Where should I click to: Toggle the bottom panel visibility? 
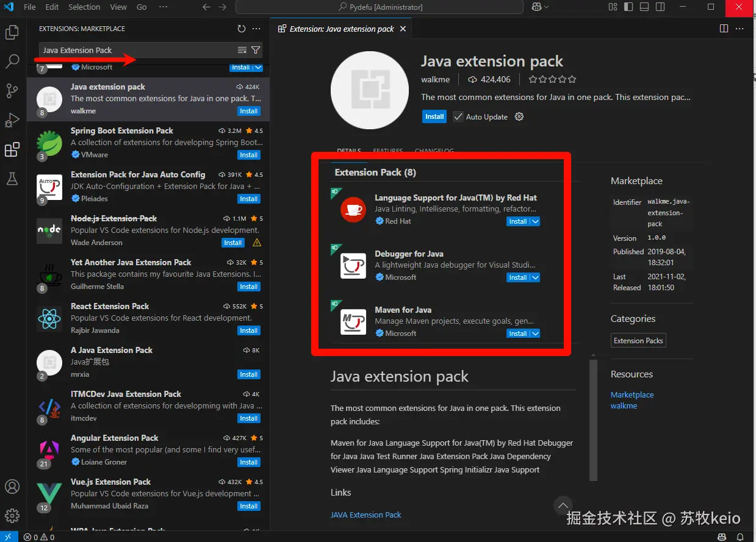644,7
